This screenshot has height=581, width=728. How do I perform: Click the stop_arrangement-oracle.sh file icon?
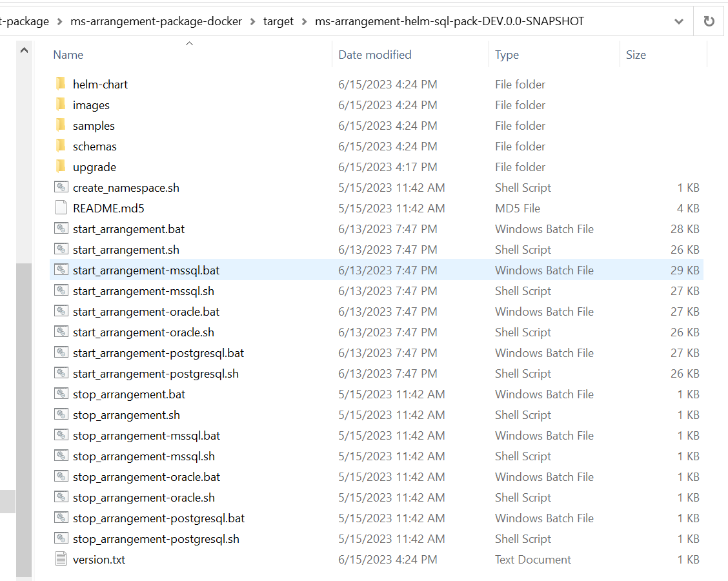61,497
